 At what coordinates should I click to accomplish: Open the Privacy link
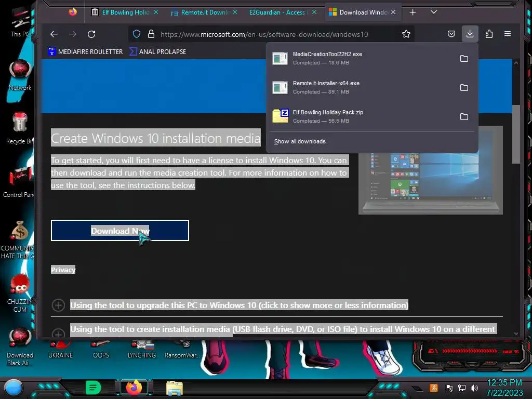(63, 270)
